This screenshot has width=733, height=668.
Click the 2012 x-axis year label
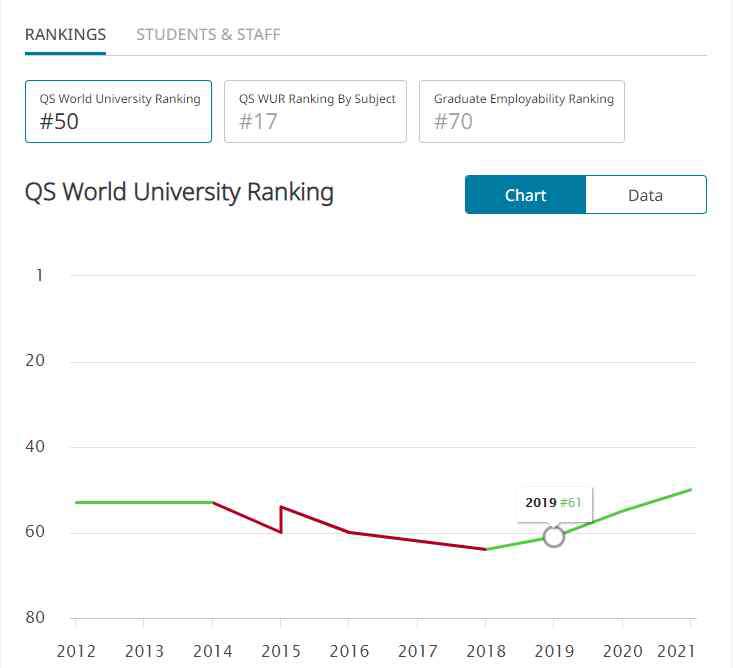click(76, 651)
